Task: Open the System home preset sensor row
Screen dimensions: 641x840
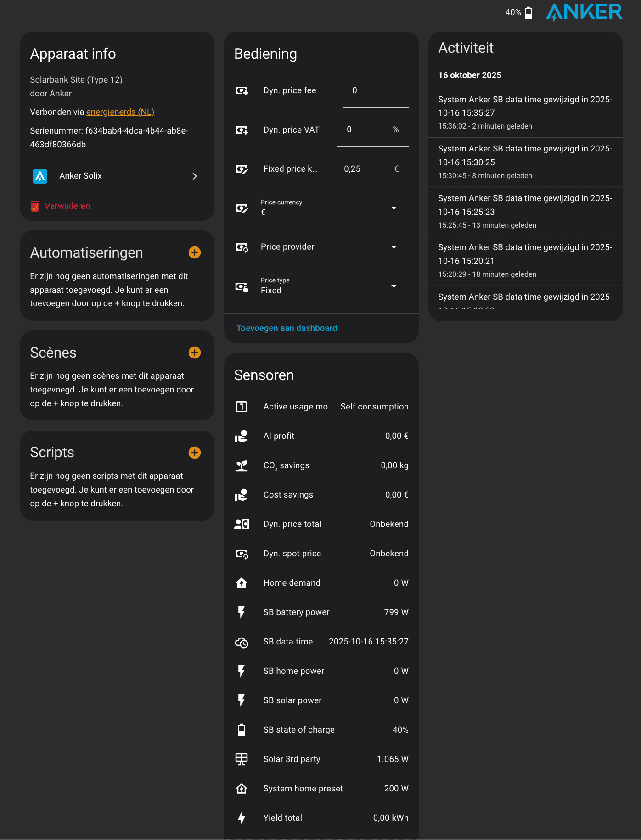Action: (x=321, y=789)
